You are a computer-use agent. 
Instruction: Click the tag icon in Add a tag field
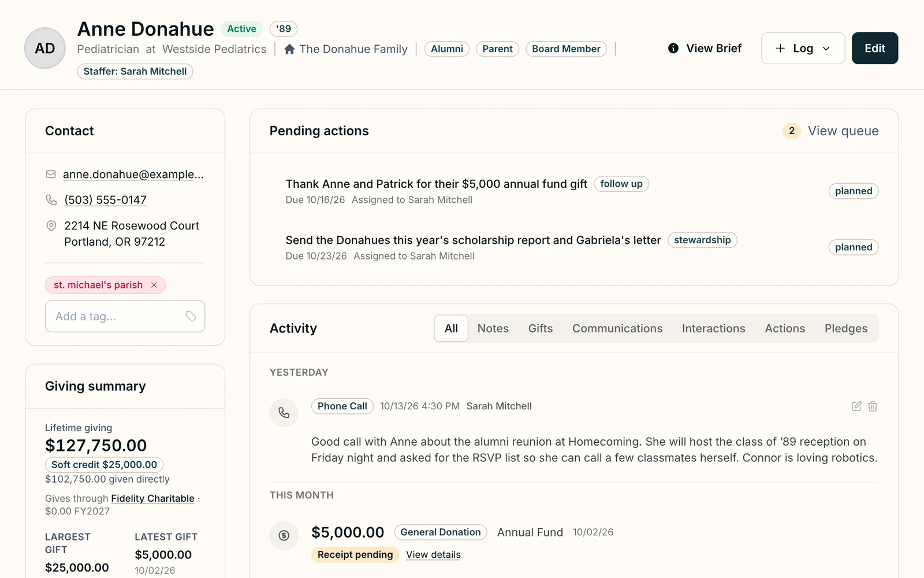pos(191,316)
